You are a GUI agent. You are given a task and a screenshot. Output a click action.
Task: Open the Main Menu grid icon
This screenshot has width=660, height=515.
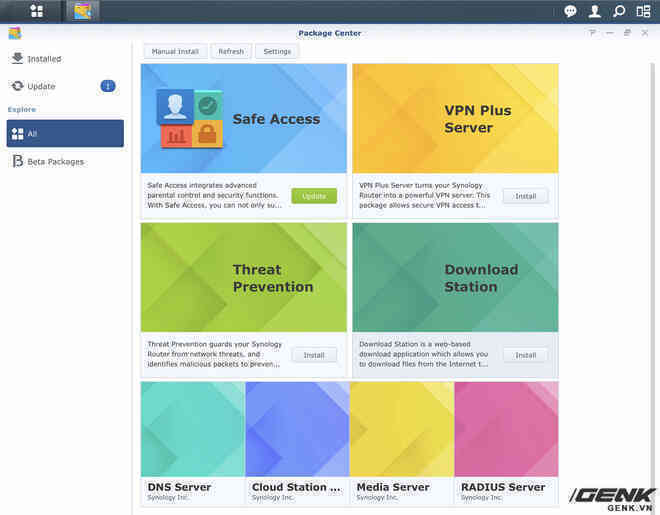click(x=37, y=11)
